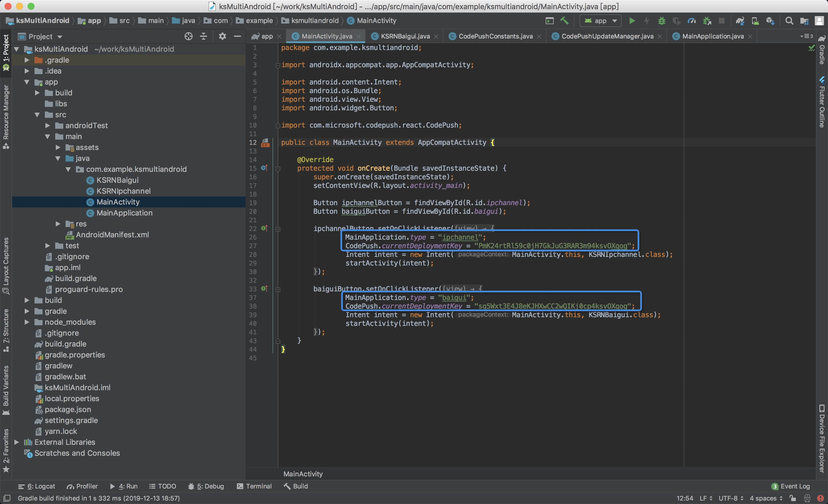
Task: Toggle read-only lock icon in status bar
Action: (x=793, y=498)
